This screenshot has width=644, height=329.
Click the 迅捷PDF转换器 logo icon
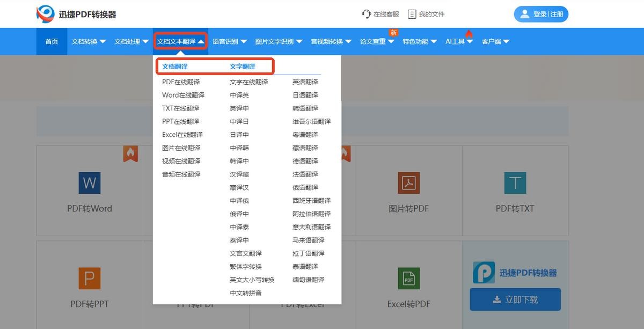pyautogui.click(x=46, y=14)
